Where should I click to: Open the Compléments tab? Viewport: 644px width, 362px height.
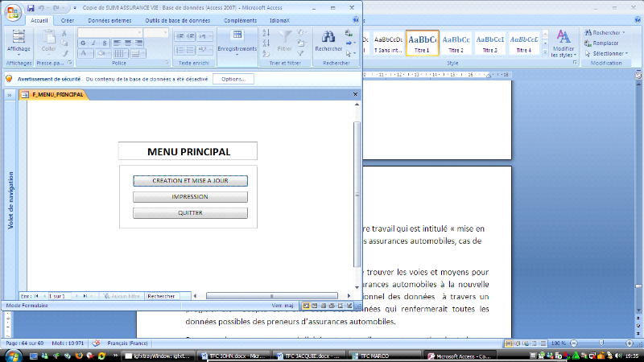[240, 20]
